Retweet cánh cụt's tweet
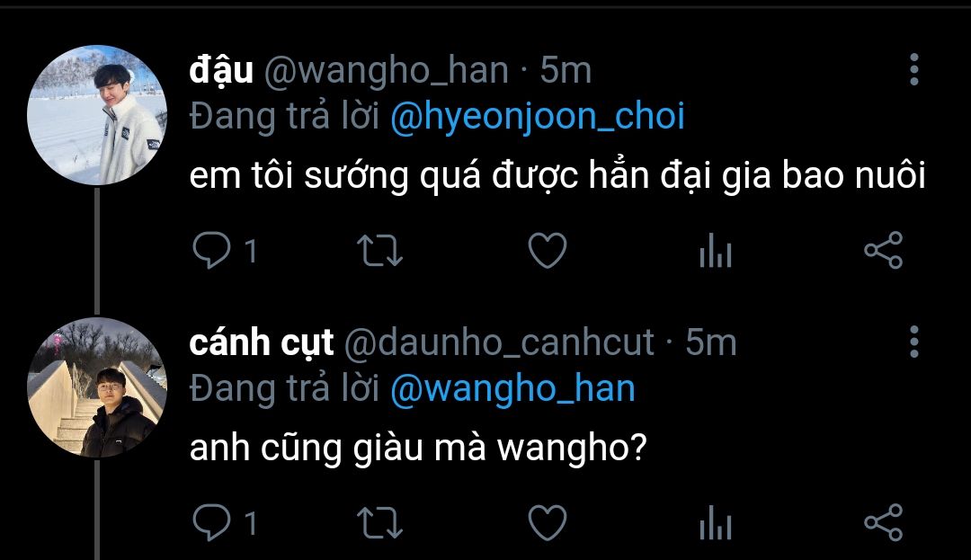971x560 pixels. click(x=379, y=523)
